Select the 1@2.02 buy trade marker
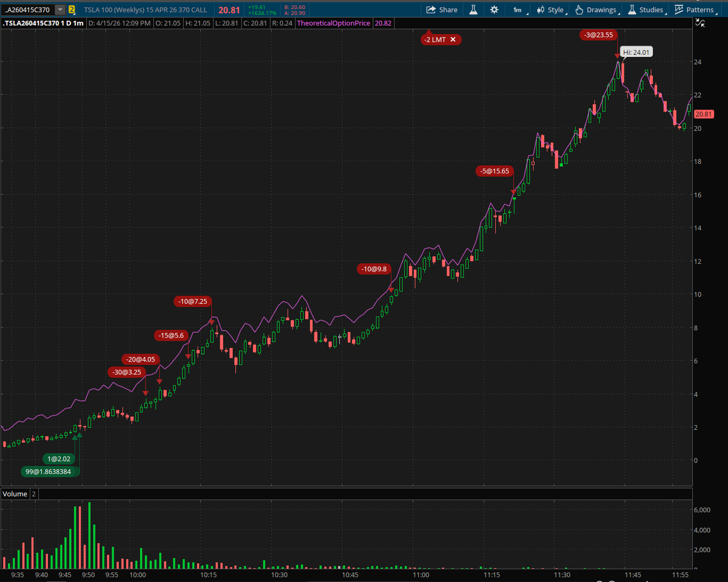The width and height of the screenshot is (728, 582). point(60,459)
